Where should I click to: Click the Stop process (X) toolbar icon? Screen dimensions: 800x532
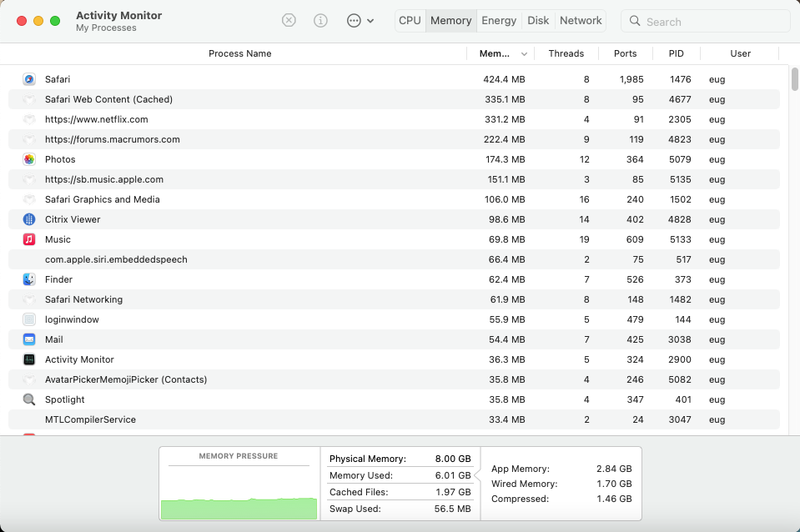[289, 20]
